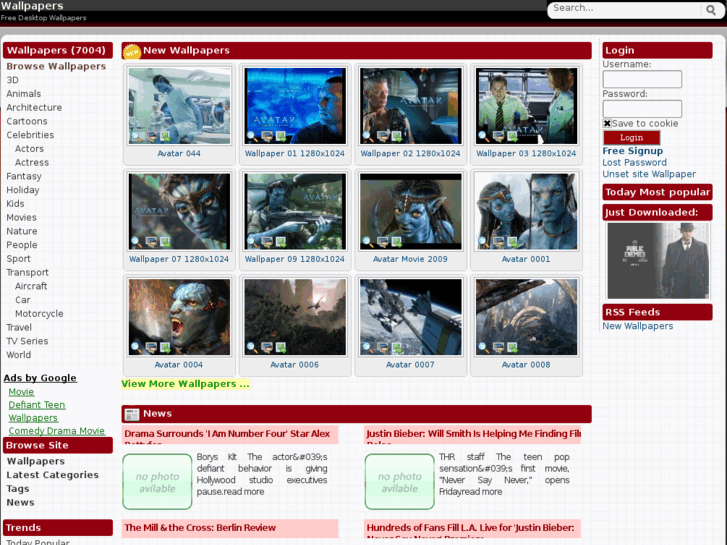This screenshot has width=727, height=545.
Task: Click the magnifier icon on Wallpaper 02 1280x1024
Action: 368,136
